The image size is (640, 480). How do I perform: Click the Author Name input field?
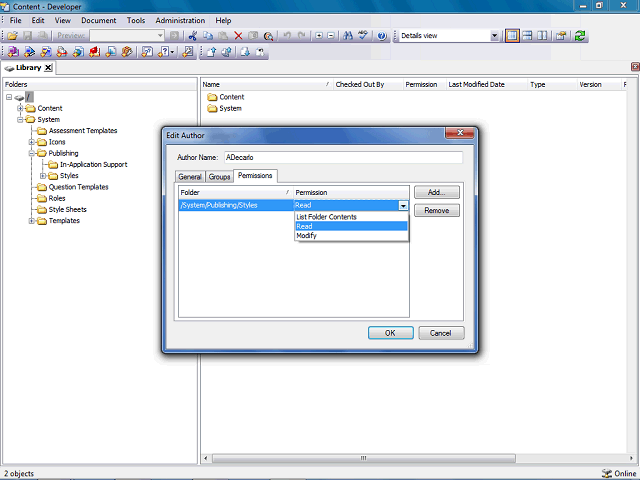pyautogui.click(x=343, y=158)
